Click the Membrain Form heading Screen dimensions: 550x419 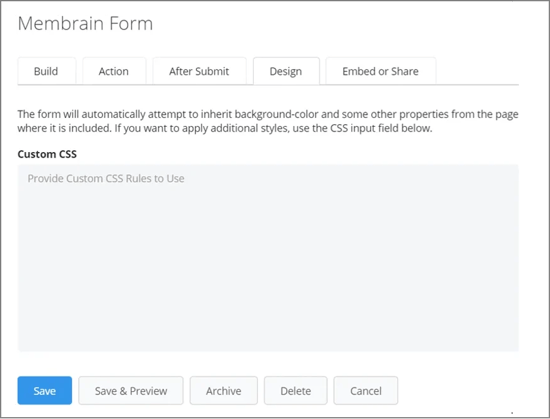[85, 24]
